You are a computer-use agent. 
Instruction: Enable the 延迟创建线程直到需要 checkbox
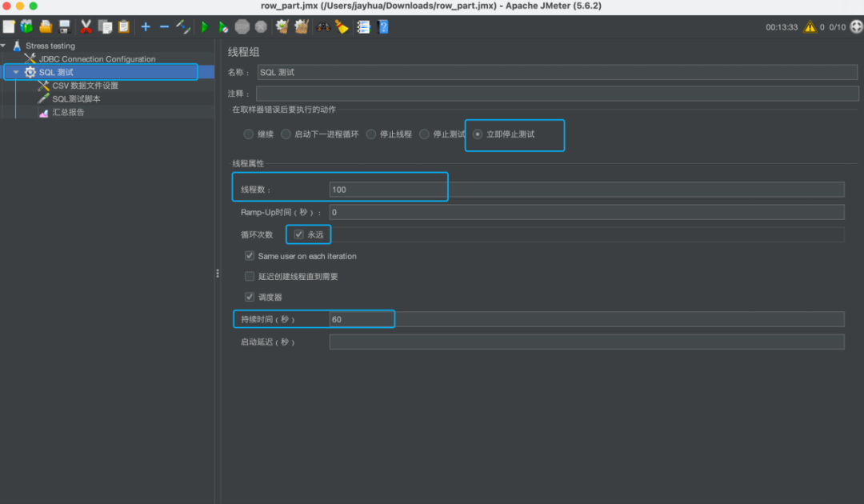[250, 276]
